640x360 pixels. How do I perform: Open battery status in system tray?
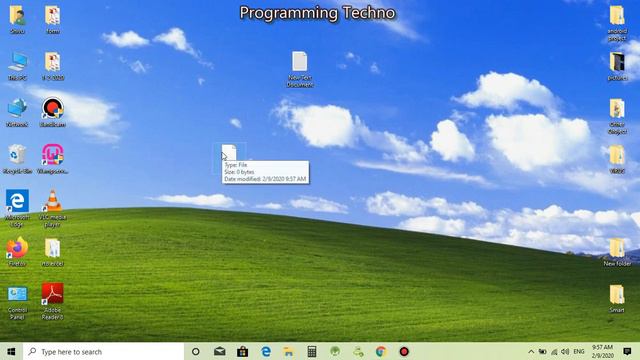[542, 351]
